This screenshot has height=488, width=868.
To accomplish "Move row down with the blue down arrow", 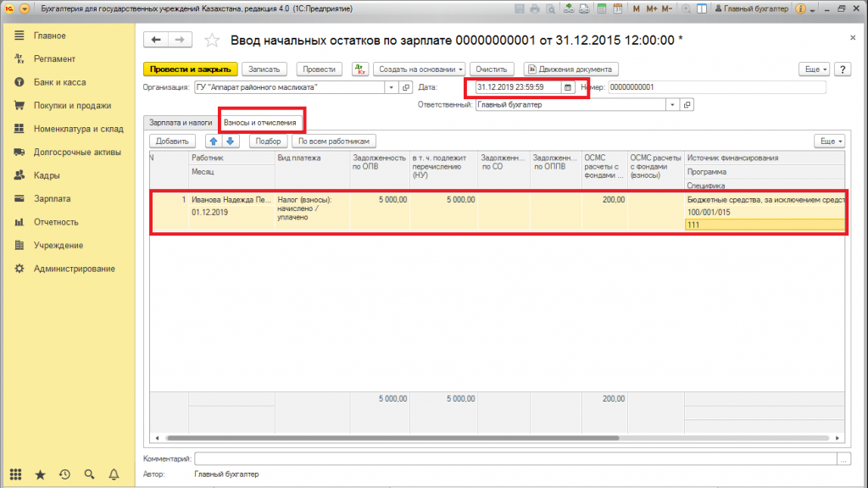I will (229, 141).
